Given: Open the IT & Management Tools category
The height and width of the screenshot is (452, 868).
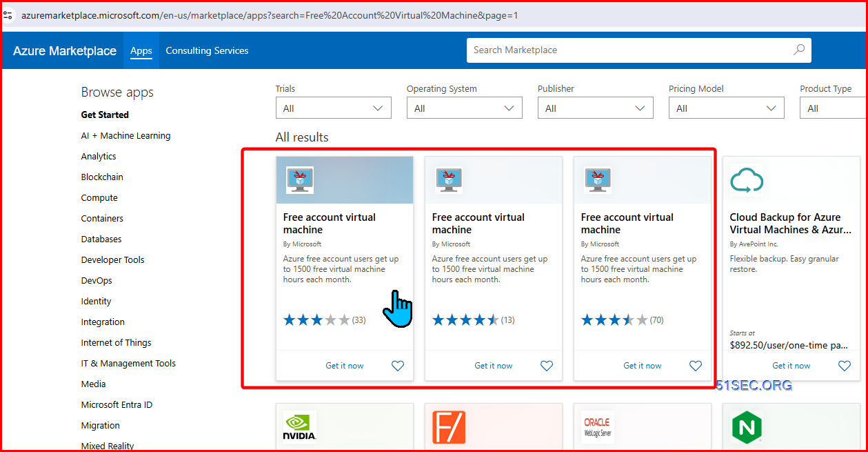Looking at the screenshot, I should pyautogui.click(x=128, y=363).
